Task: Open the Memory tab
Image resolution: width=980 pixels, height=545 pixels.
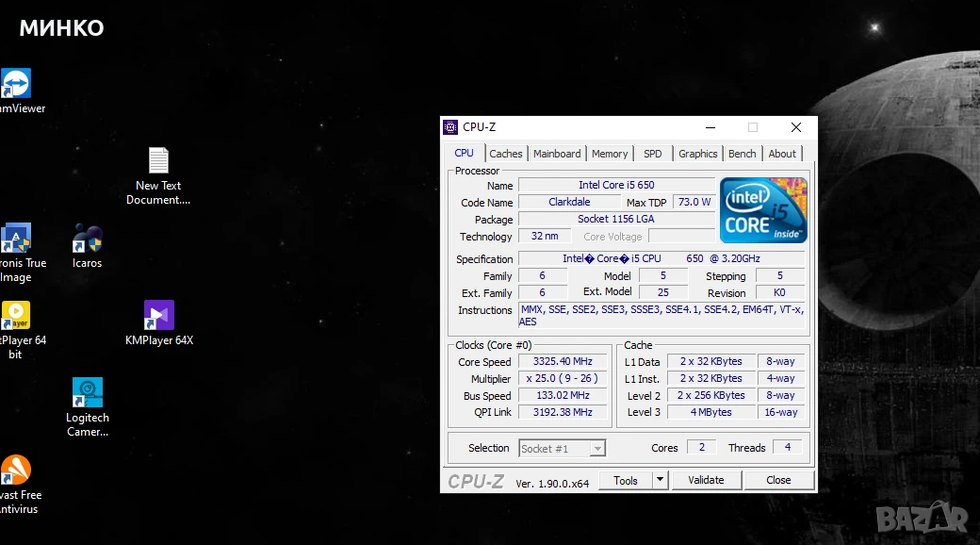Action: pos(610,154)
